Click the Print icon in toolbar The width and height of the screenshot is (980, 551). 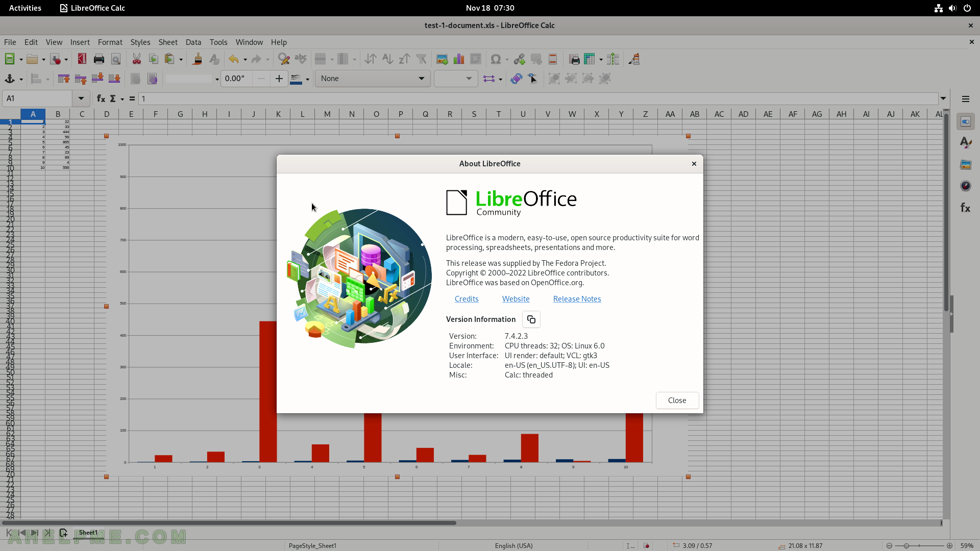pos(99,59)
